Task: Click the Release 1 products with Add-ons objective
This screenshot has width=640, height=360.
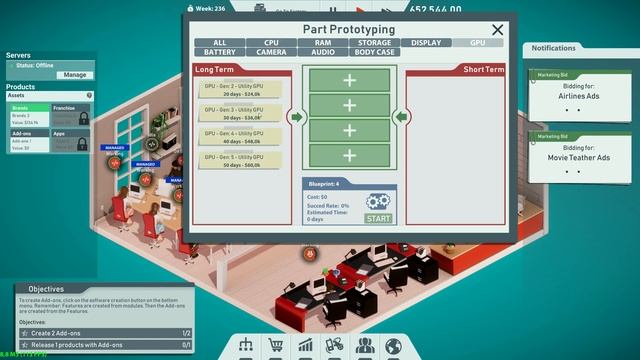Action: tap(105, 345)
